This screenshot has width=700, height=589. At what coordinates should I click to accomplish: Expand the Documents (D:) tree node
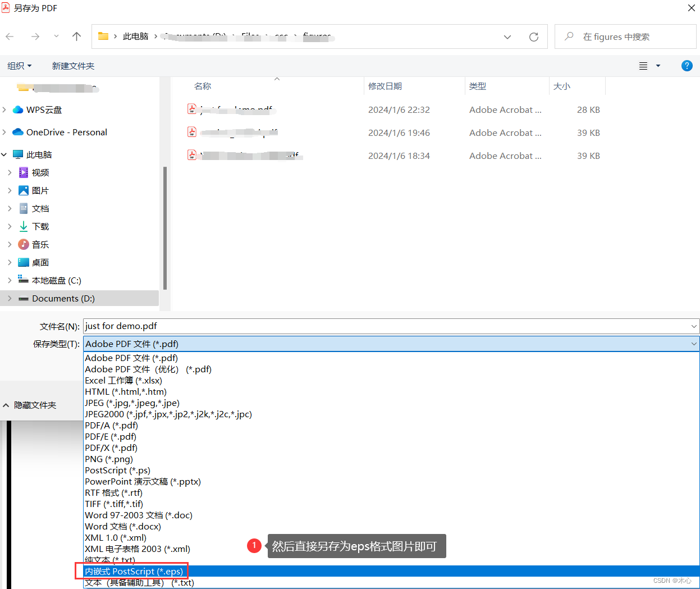pyautogui.click(x=10, y=299)
